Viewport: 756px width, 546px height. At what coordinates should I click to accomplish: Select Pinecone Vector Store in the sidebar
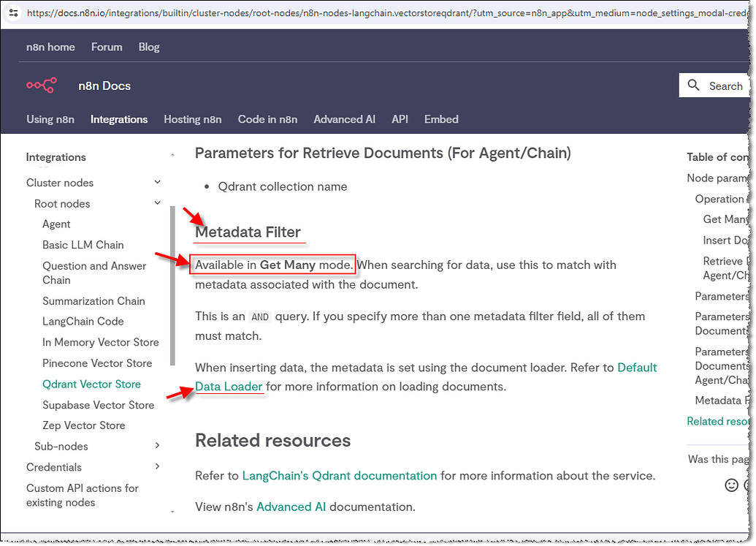click(x=98, y=363)
